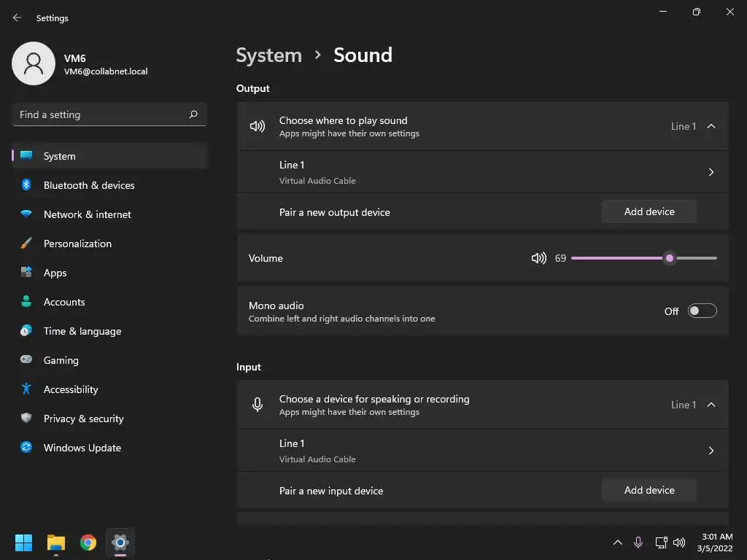The width and height of the screenshot is (747, 560).
Task: Click the search magnifier in Find a setting
Action: [x=193, y=114]
